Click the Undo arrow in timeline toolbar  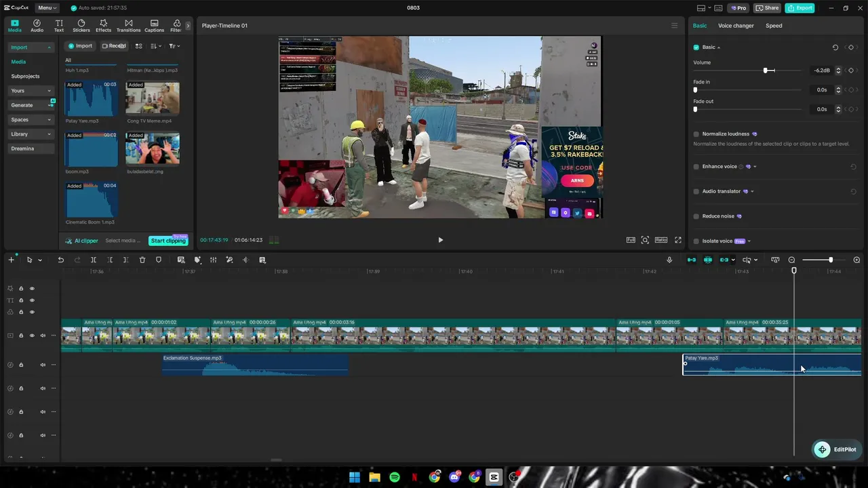pyautogui.click(x=61, y=260)
